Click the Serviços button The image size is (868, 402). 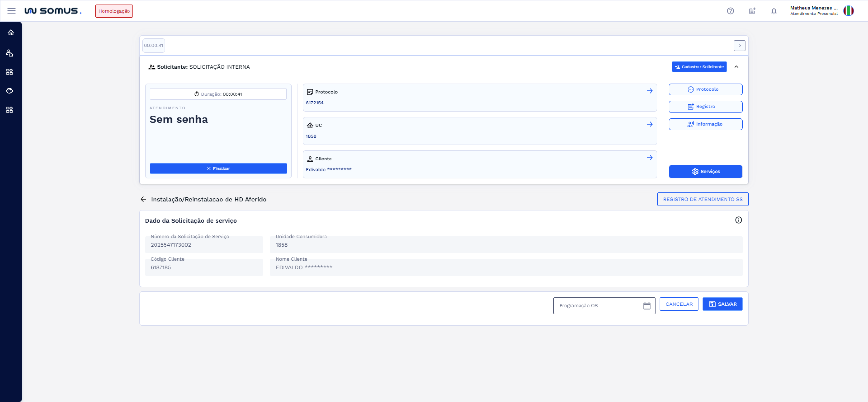(705, 171)
